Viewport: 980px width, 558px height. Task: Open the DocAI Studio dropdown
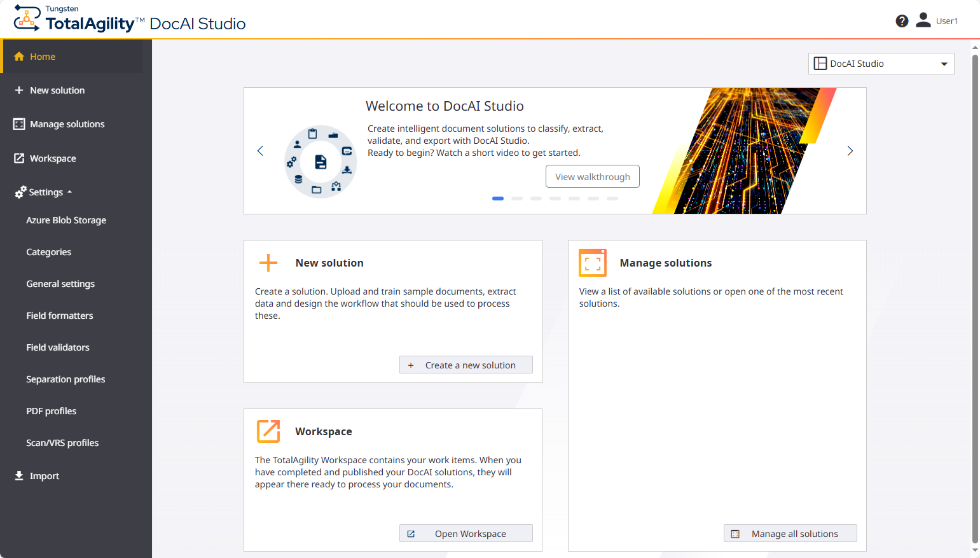point(881,63)
